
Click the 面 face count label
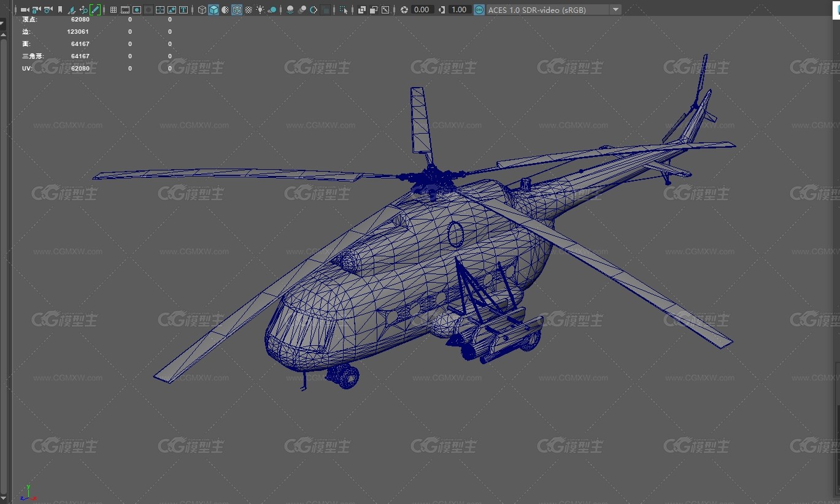pos(26,44)
